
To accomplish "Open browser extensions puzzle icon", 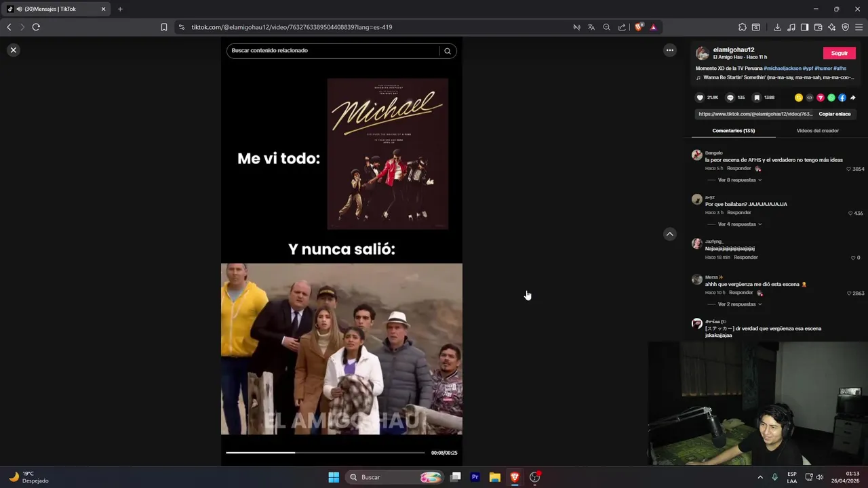I will [x=743, y=27].
